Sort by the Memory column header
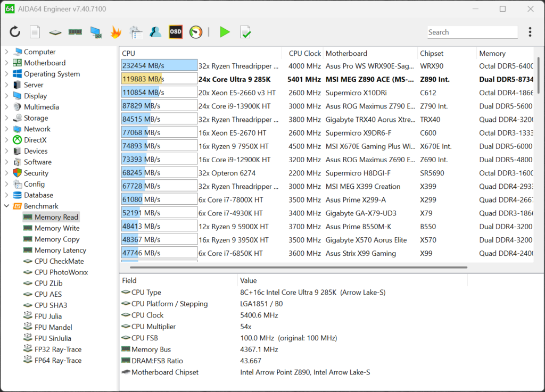545x392 pixels. click(505, 53)
